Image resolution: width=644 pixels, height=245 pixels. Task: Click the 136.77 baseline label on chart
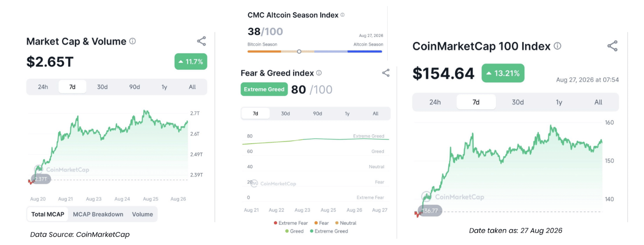430,211
